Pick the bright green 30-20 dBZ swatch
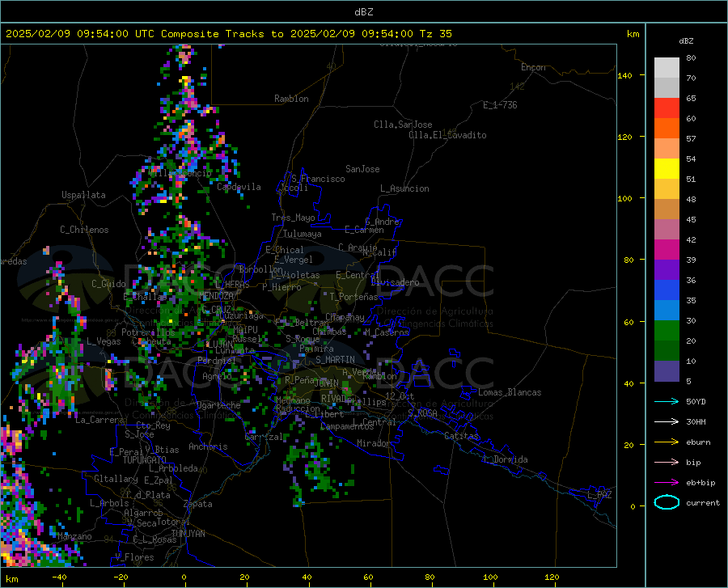728x588 pixels. 667,331
